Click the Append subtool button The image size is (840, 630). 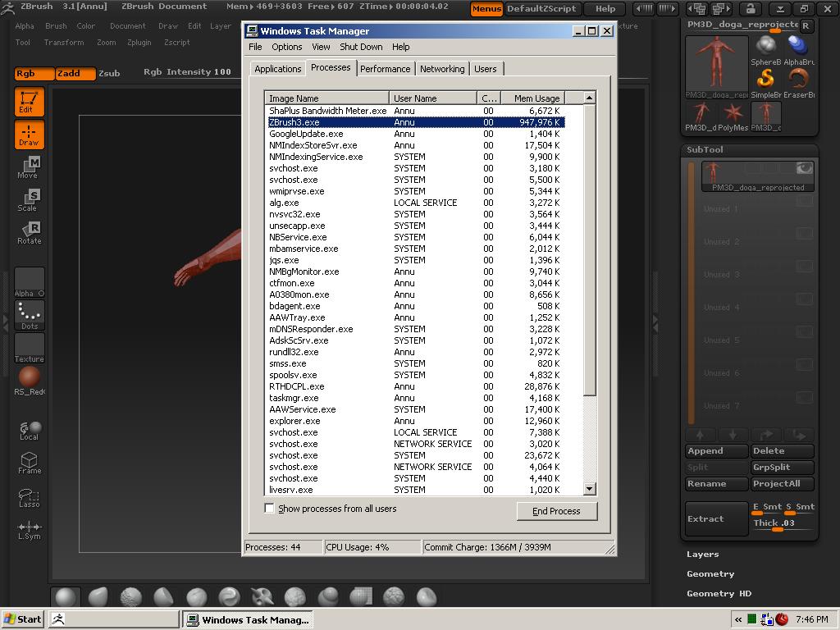[x=717, y=451]
